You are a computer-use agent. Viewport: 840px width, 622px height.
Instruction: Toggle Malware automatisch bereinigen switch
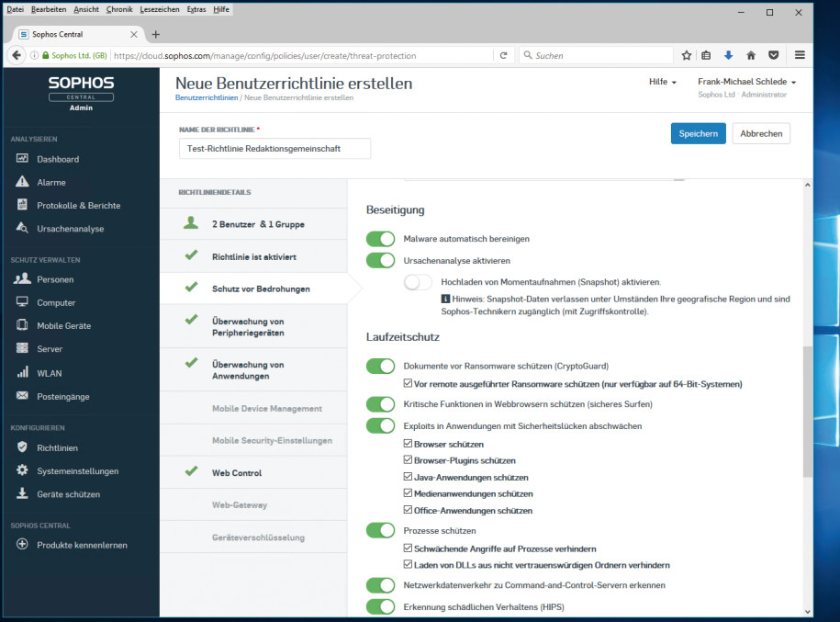click(380, 239)
